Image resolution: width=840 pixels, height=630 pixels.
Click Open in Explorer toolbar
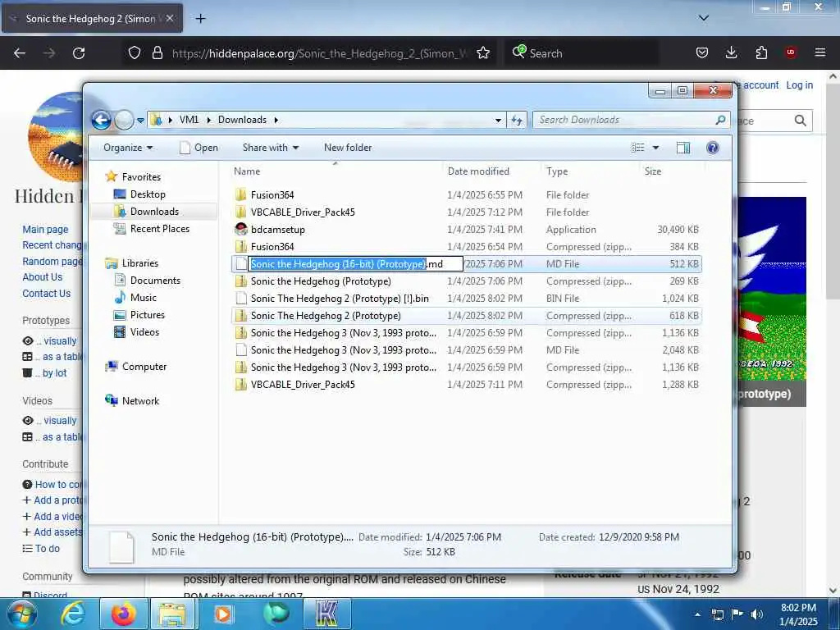199,148
